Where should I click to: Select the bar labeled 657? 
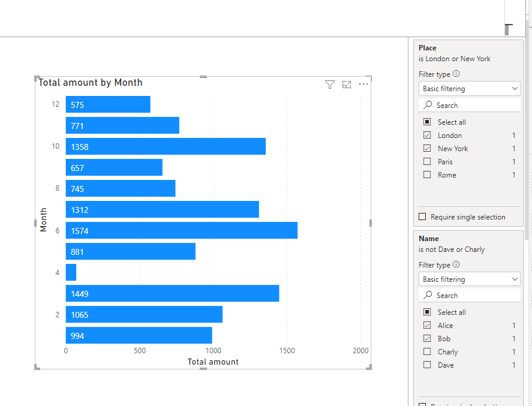[x=114, y=167]
